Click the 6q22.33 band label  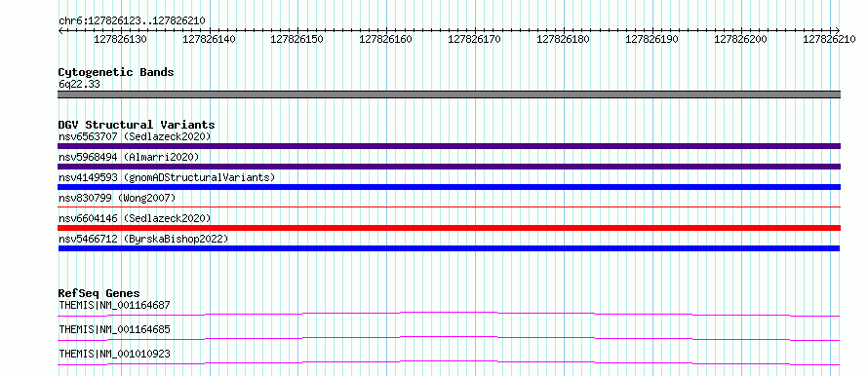79,85
